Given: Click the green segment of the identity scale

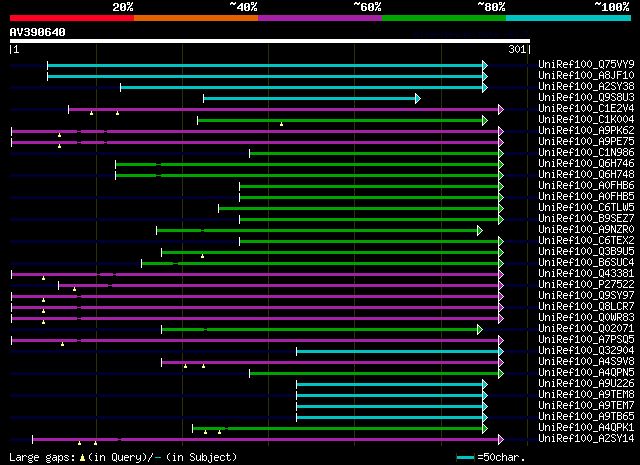Looking at the screenshot, I should [x=444, y=18].
